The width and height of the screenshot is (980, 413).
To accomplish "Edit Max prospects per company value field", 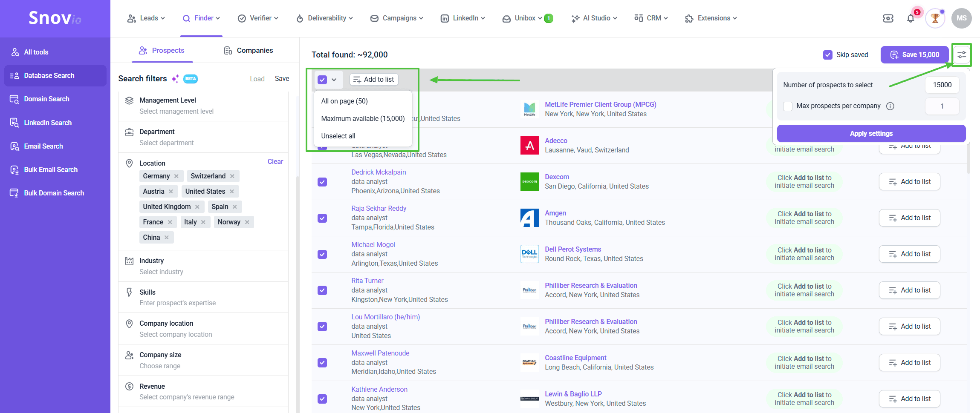I will tap(942, 106).
